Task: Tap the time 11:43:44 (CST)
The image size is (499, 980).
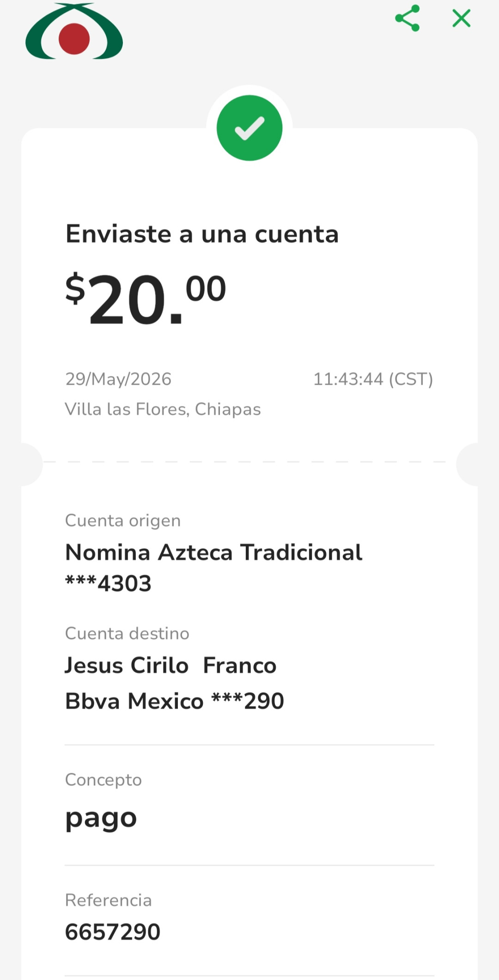Action: [x=373, y=379]
